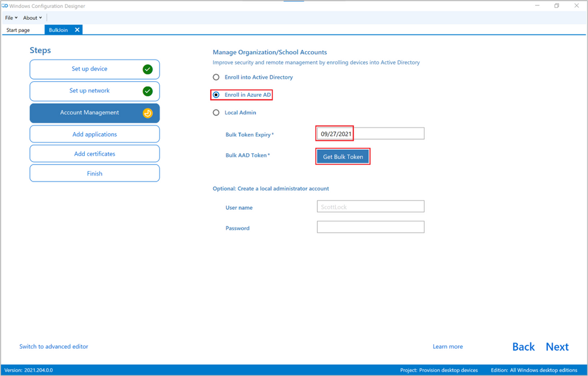Switch to the BulkJoin tab

(58, 30)
